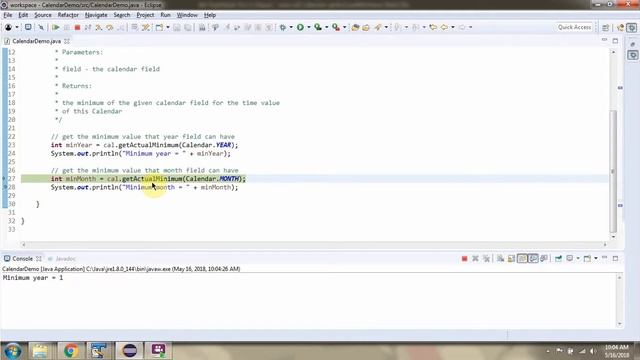The height and width of the screenshot is (360, 640).
Task: Open the Project menu
Action: coord(145,15)
